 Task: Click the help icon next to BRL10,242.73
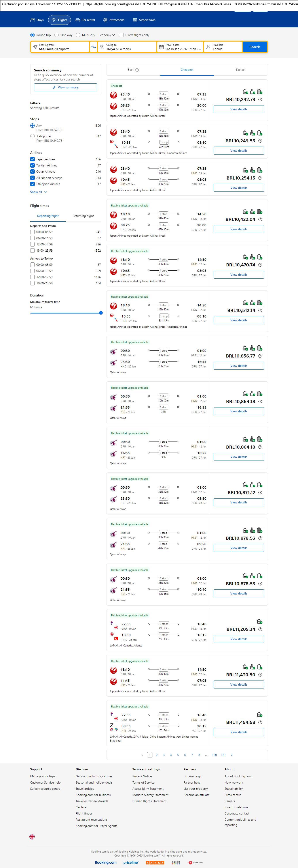(x=260, y=100)
